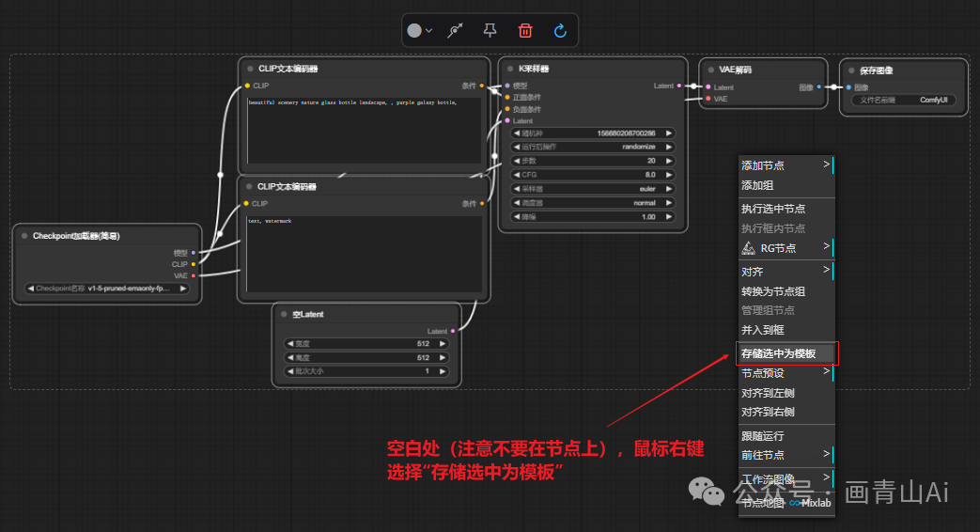Click the CLIP input port of top encoder
This screenshot has height=532, width=980.
pyautogui.click(x=247, y=86)
